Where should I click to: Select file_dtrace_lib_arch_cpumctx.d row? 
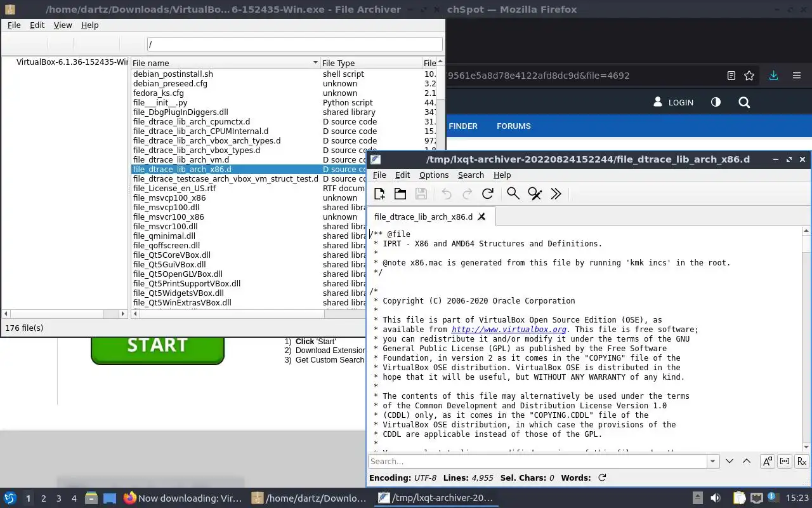coord(192,122)
